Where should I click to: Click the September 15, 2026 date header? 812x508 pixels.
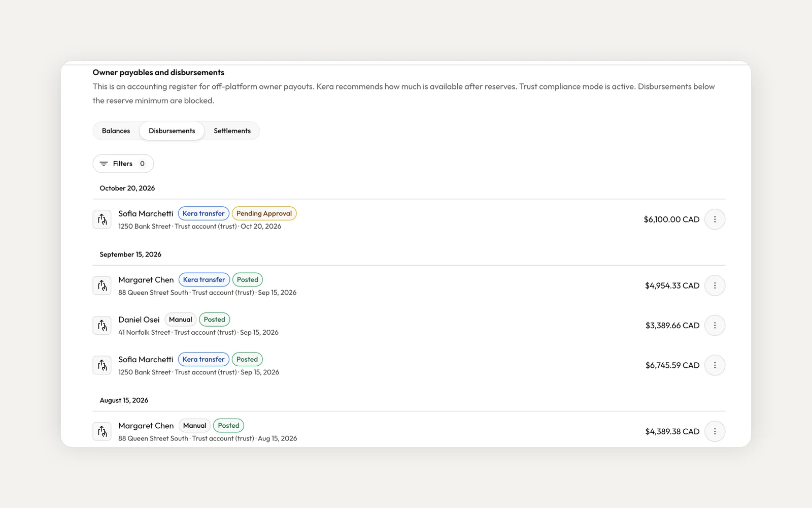[x=130, y=255]
